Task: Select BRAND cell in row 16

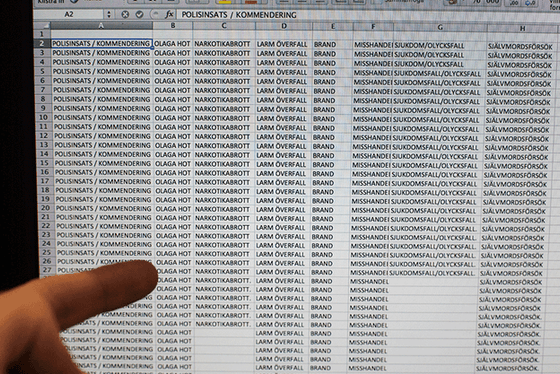Action: [330, 174]
